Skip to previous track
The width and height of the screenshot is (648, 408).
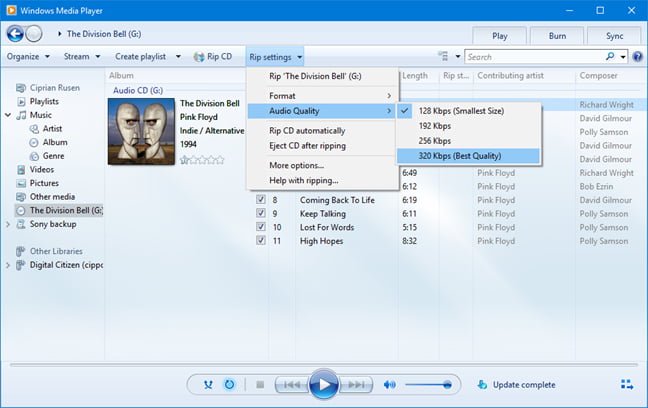(x=292, y=385)
